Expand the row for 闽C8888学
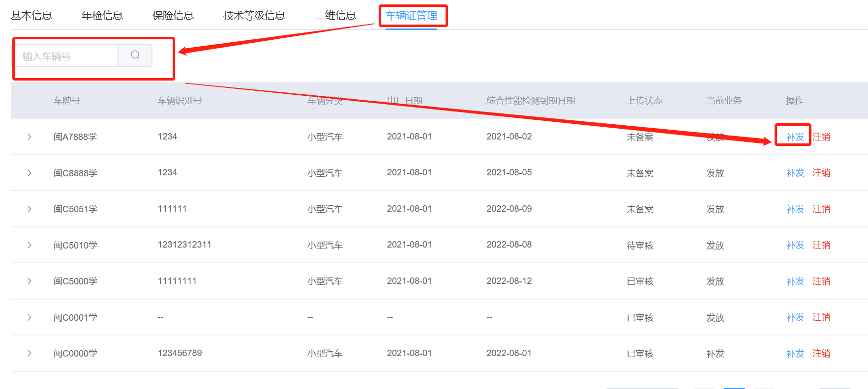The image size is (868, 389). point(30,173)
